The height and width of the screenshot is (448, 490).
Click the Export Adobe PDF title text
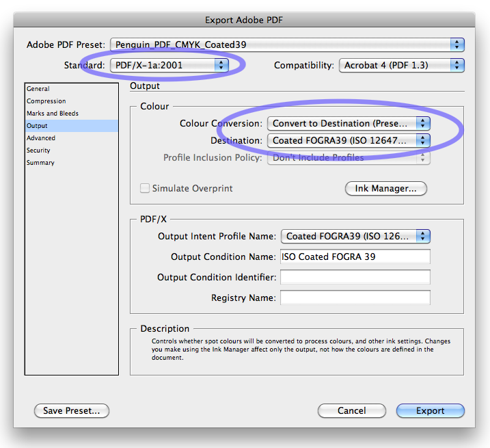[244, 20]
